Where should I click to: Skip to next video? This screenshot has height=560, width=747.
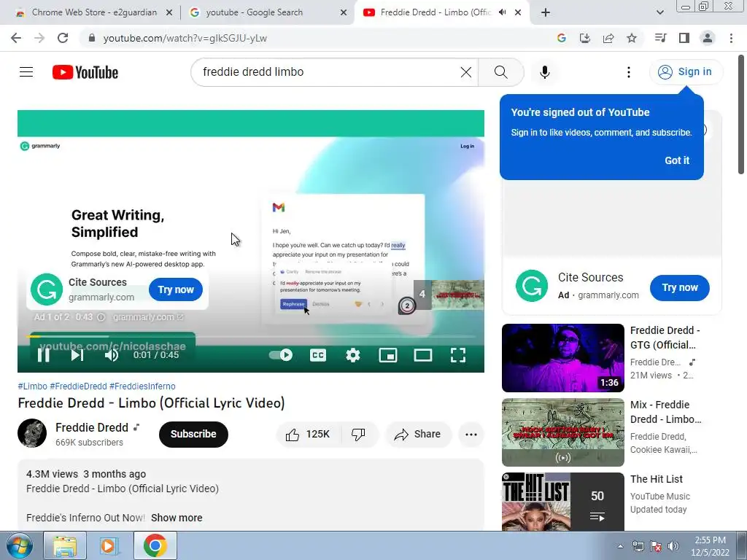77,355
